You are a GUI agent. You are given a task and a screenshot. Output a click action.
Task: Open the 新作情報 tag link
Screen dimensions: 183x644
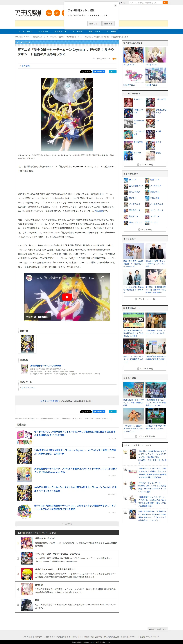(x=25, y=66)
